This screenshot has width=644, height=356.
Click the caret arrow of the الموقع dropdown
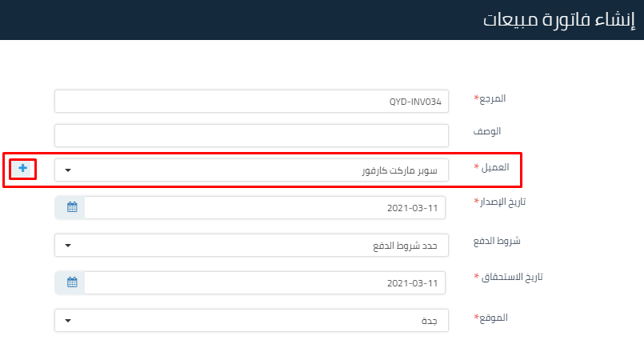tap(68, 321)
